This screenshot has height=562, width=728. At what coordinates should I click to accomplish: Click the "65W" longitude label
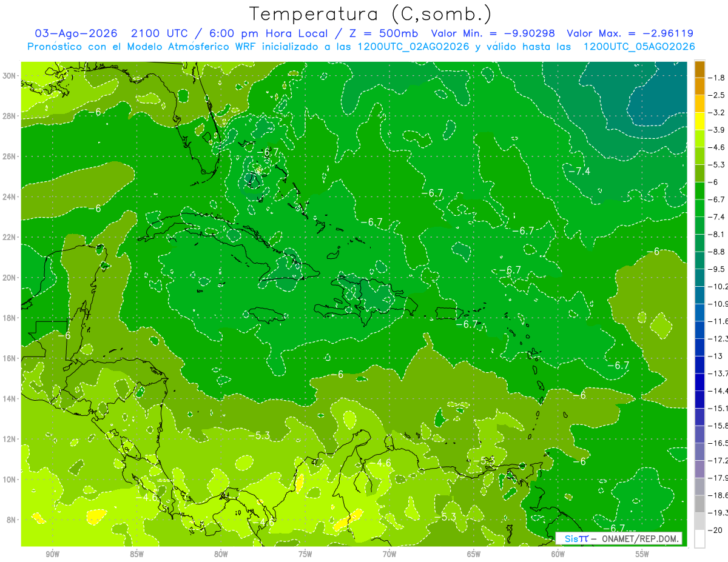point(474,554)
